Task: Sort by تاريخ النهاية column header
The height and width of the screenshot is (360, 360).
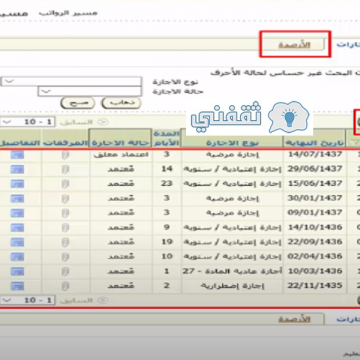Action: 315,143
